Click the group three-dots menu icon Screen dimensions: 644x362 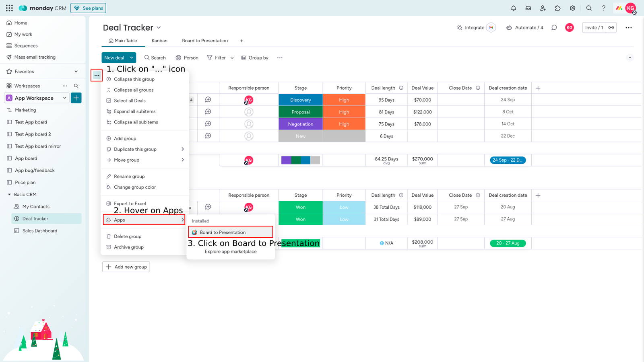97,75
